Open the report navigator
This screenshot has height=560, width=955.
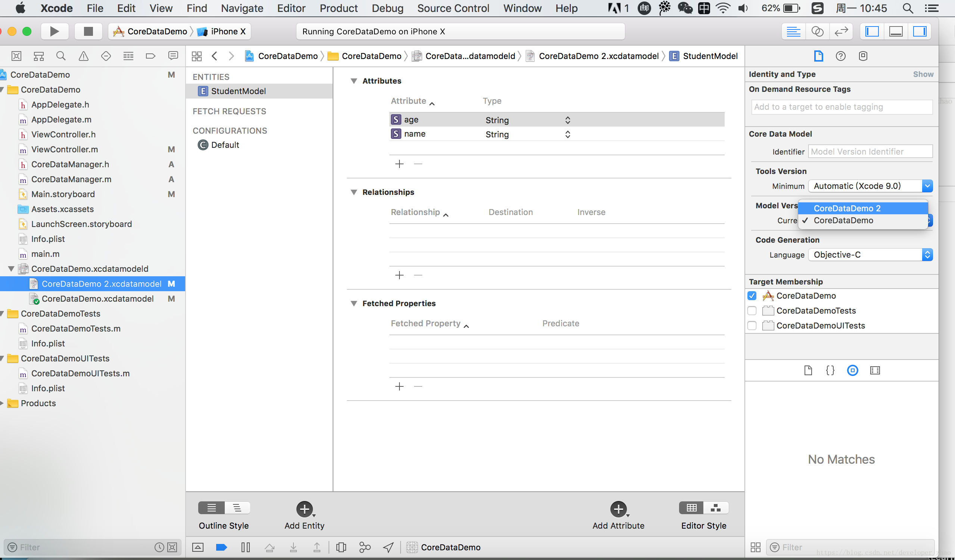(173, 56)
